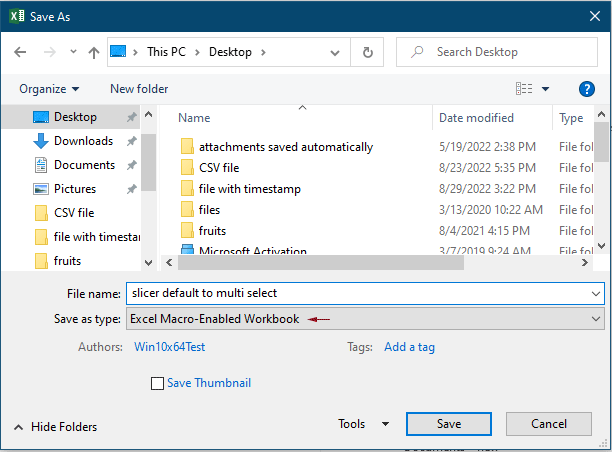Click the Search Desktop field
This screenshot has width=612, height=452.
tap(500, 52)
